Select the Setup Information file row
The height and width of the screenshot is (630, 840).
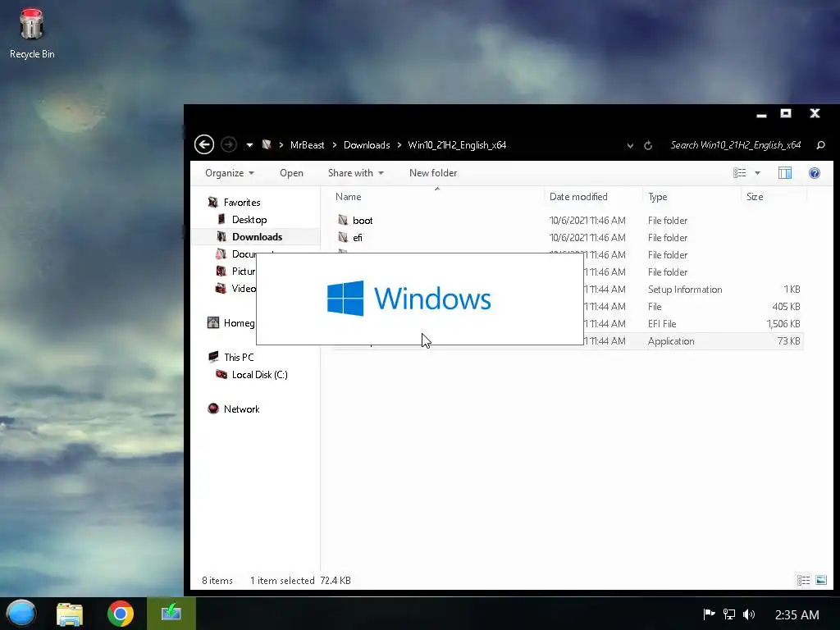693,290
